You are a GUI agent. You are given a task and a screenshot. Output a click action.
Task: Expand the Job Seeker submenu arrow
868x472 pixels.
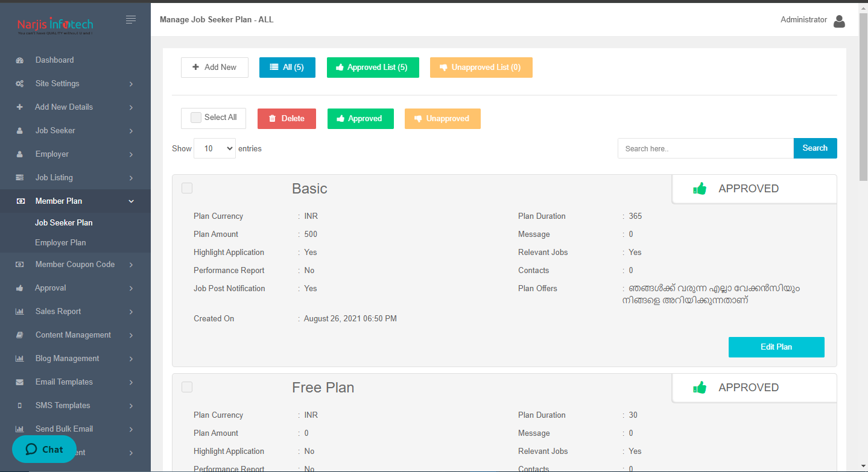click(x=131, y=131)
